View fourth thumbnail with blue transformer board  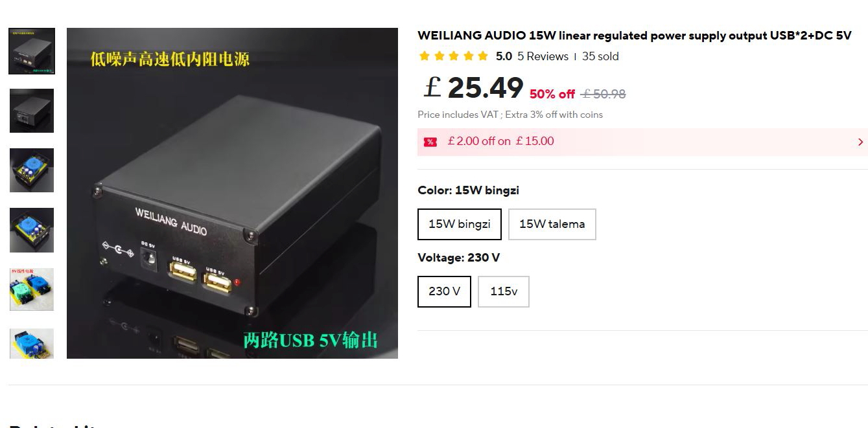pos(32,230)
